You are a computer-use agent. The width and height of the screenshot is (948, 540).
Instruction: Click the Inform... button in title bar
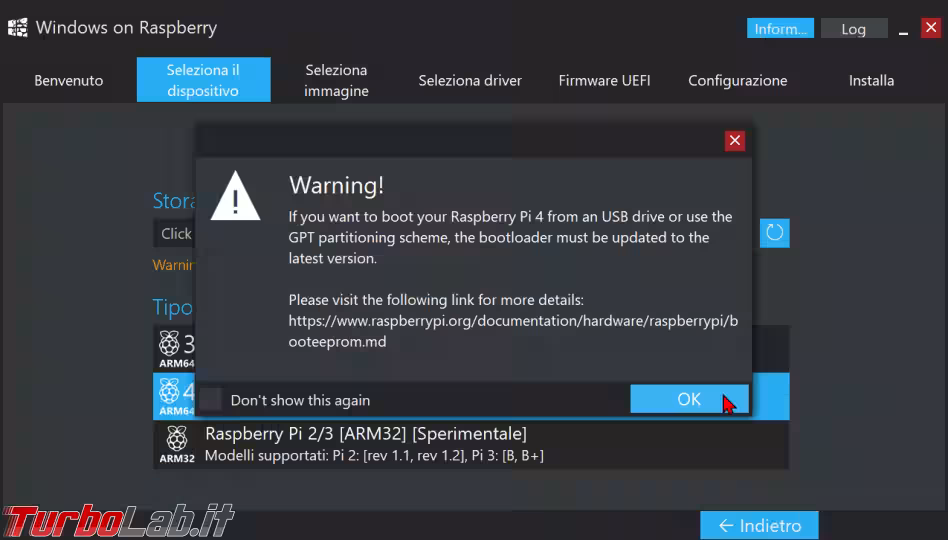point(780,28)
